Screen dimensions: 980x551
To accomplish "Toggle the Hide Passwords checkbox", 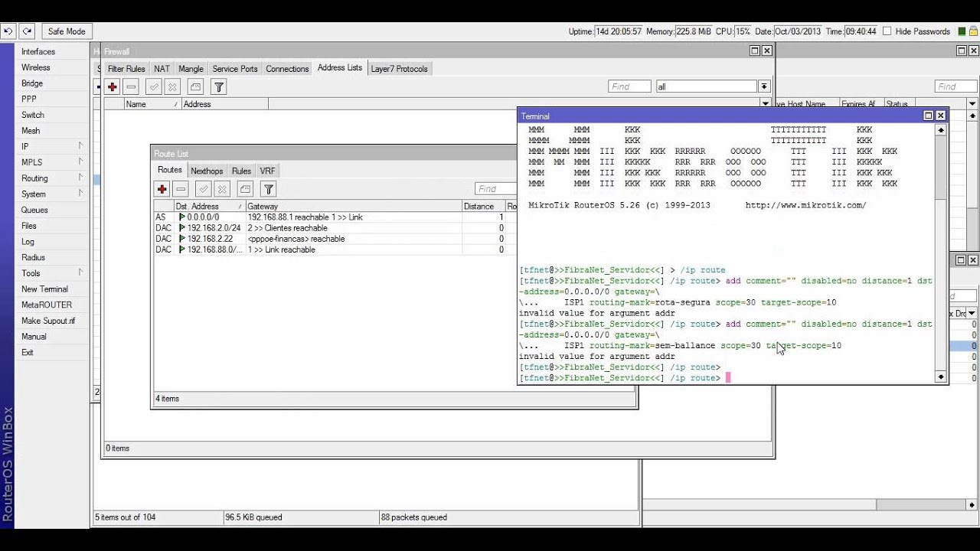I will click(x=887, y=31).
